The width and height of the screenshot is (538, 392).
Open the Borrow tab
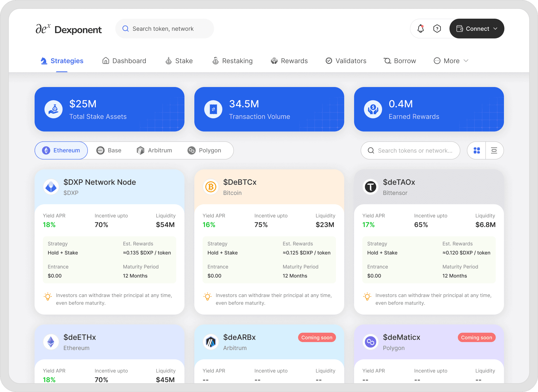coord(400,61)
